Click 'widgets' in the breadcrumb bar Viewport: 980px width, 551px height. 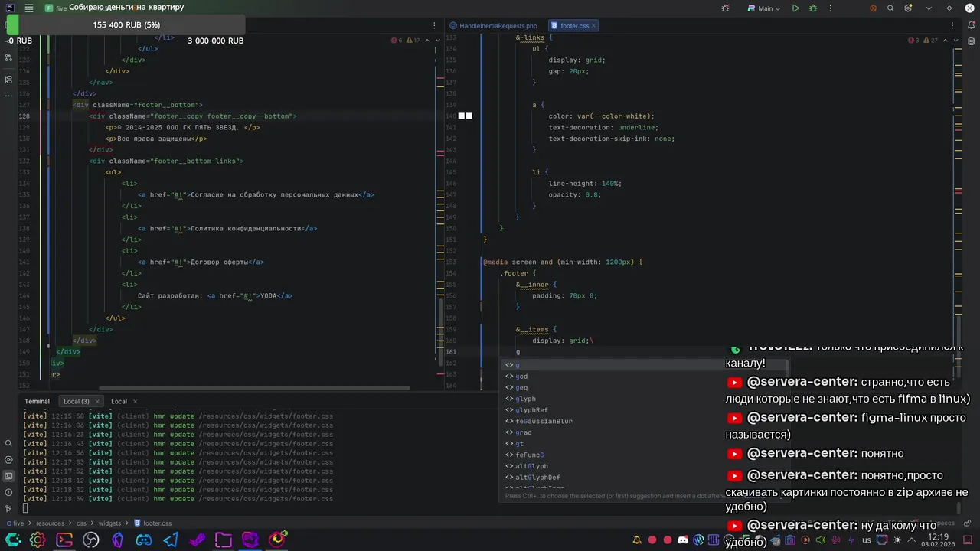tap(109, 523)
